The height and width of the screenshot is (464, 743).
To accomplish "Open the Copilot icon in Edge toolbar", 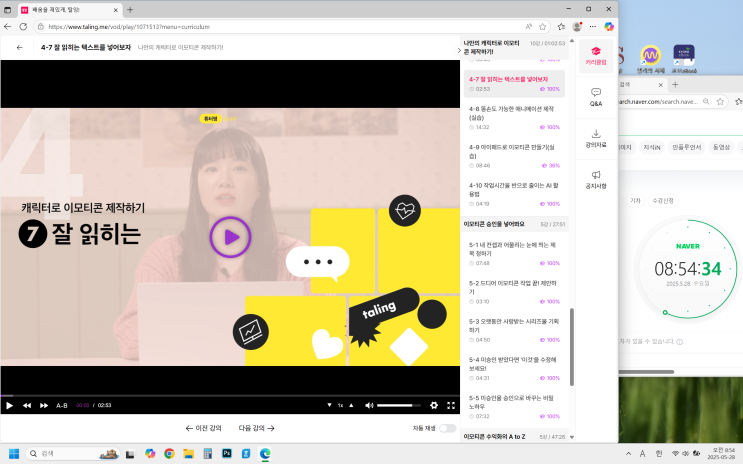I will click(609, 27).
